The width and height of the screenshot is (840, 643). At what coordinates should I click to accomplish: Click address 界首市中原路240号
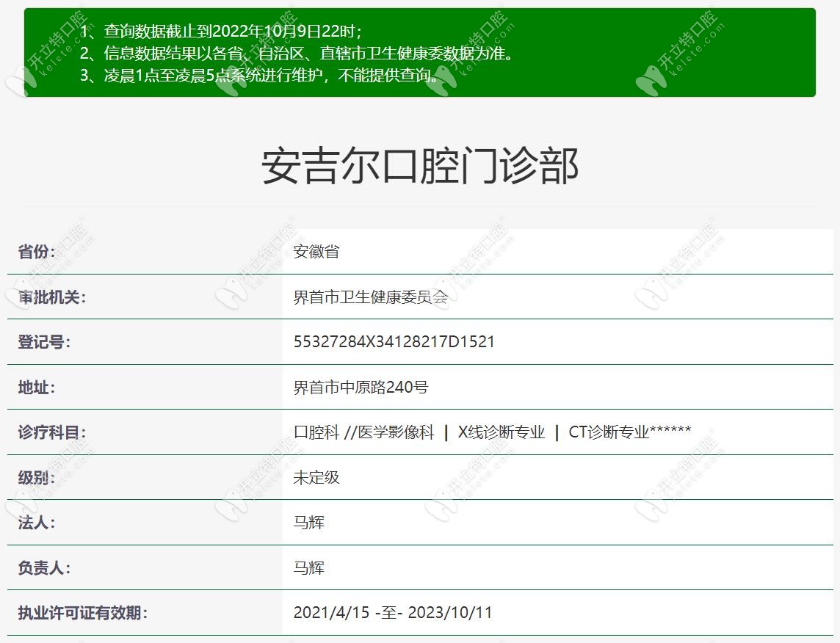361,387
